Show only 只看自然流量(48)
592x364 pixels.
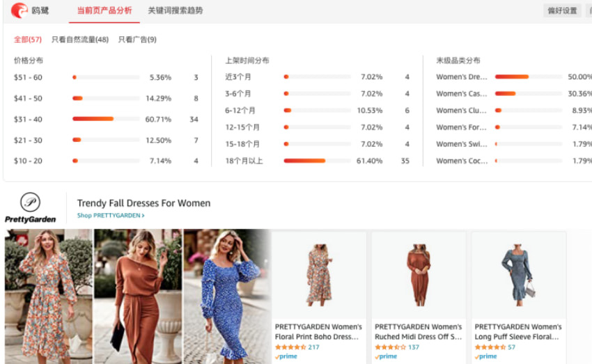point(80,39)
